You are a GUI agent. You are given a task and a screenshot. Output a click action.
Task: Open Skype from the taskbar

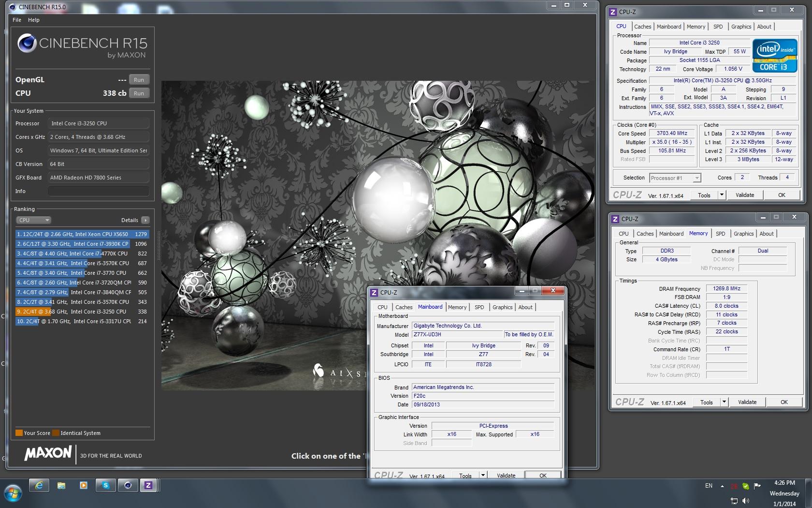coord(106,485)
